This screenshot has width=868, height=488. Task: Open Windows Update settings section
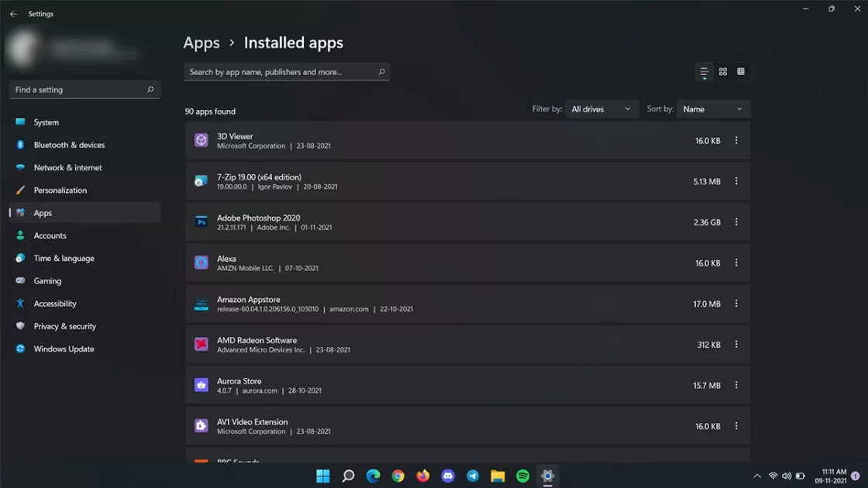(64, 349)
